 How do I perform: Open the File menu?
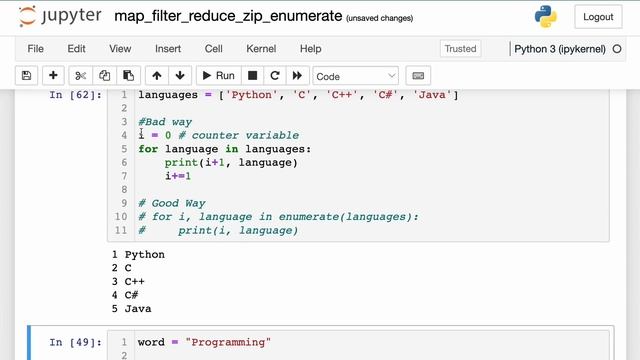point(36,49)
